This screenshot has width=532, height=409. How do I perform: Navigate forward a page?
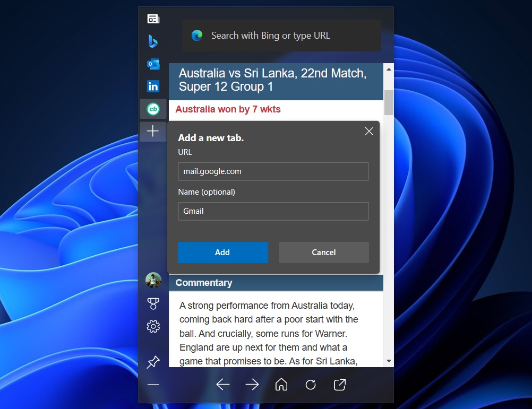[x=252, y=385]
